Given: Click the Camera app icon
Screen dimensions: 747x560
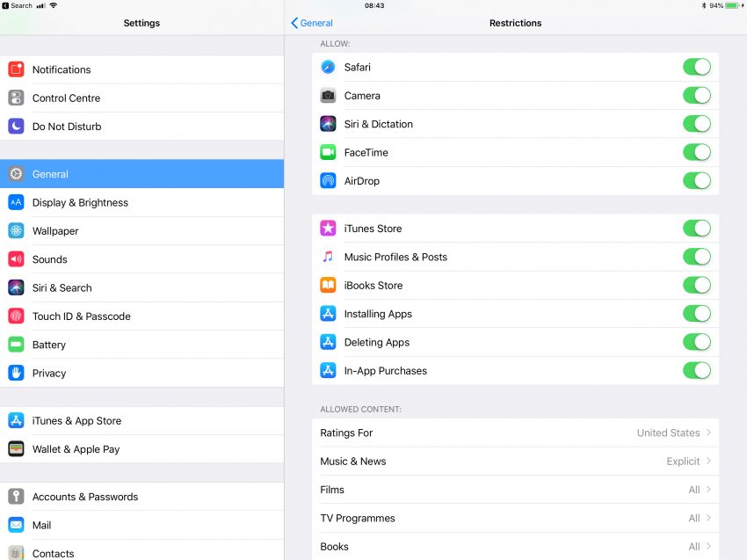Looking at the screenshot, I should [327, 95].
